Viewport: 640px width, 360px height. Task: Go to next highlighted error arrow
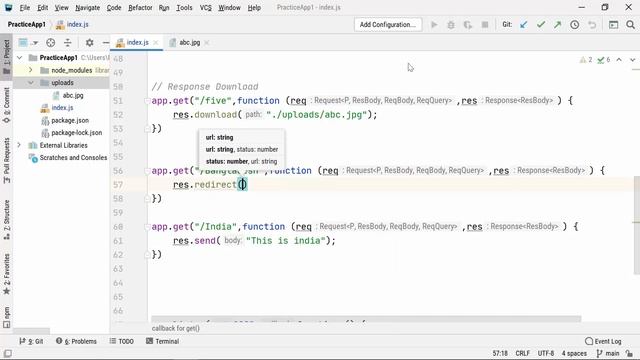(x=633, y=60)
